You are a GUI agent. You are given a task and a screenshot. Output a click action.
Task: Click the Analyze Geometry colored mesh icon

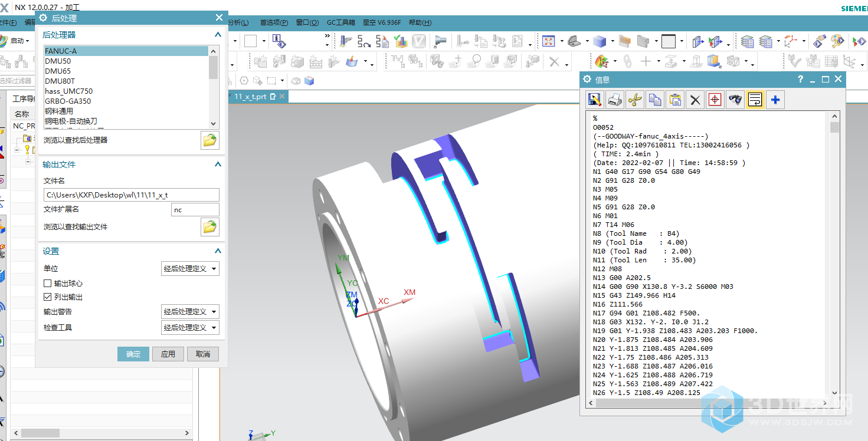click(601, 61)
